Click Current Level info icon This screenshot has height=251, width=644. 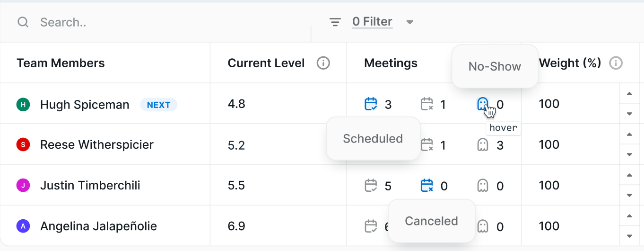pyautogui.click(x=323, y=63)
